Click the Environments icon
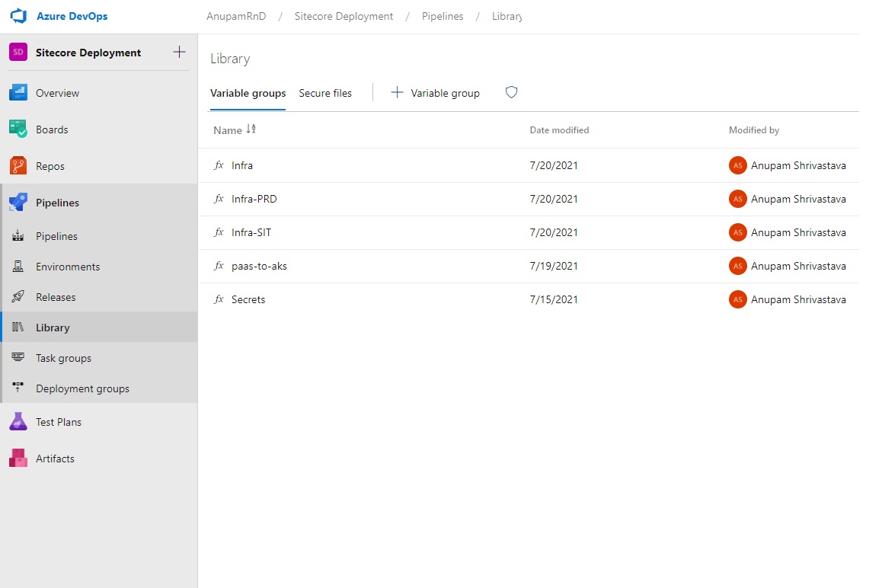 (x=17, y=266)
